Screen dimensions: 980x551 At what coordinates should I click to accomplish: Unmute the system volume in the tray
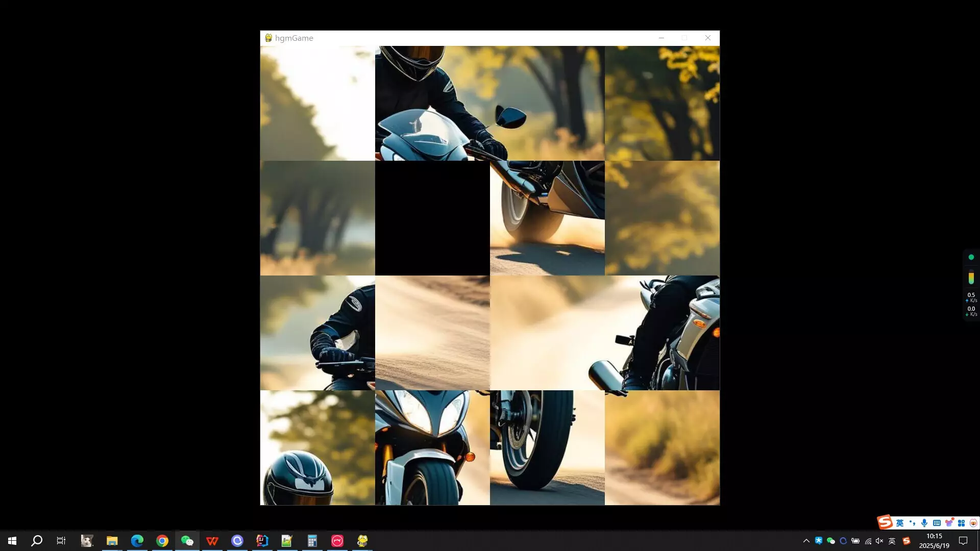point(879,540)
